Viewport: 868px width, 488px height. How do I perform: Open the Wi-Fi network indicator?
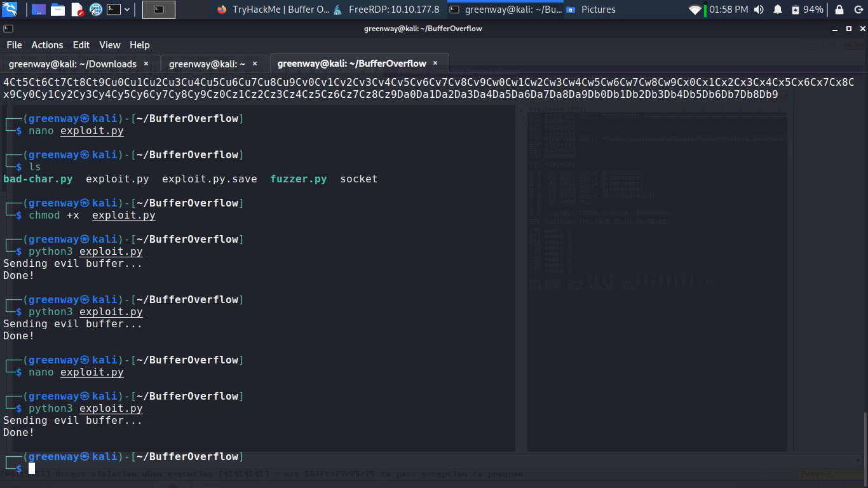pos(695,10)
